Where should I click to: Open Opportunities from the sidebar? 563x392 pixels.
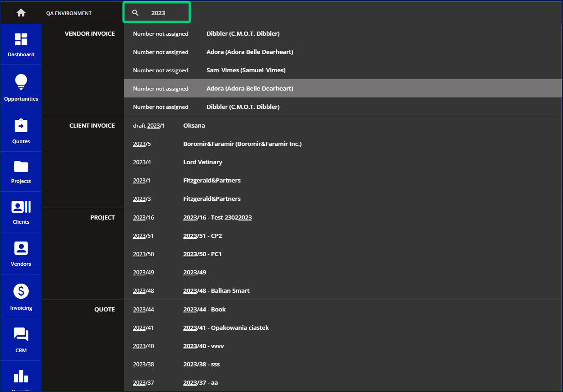click(x=21, y=87)
